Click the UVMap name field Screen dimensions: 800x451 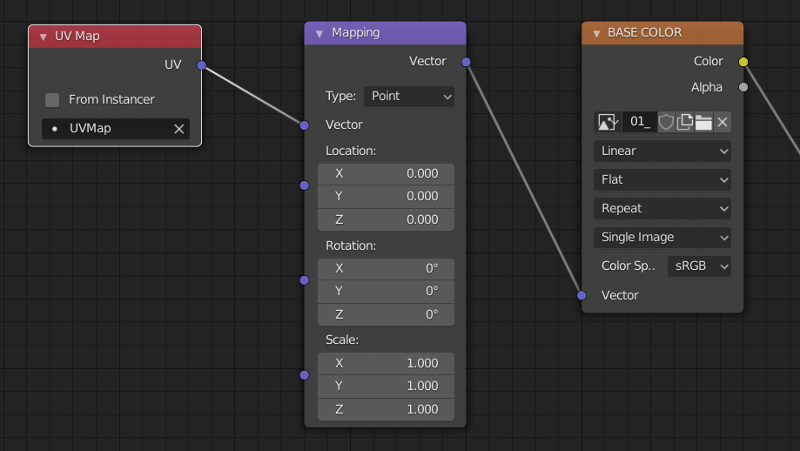click(106, 129)
